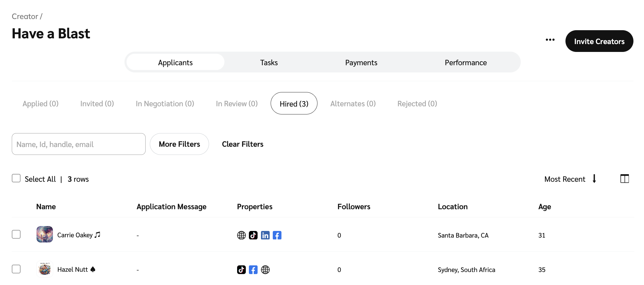Click the Clear Filters link

pyautogui.click(x=243, y=144)
